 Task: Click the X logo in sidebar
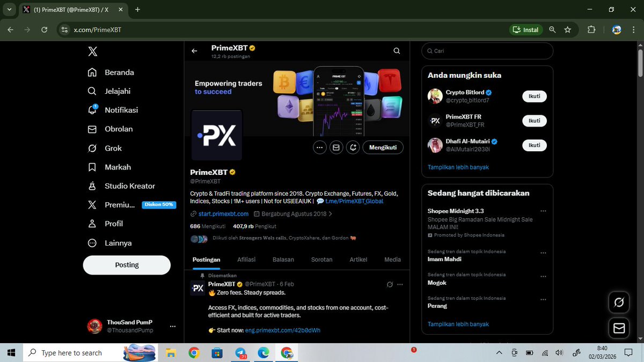point(92,51)
